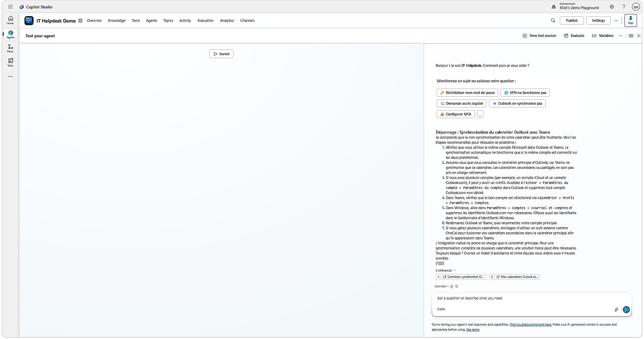Open reference 1 Comment synchroniser O...
644x339 pixels.
[461, 277]
